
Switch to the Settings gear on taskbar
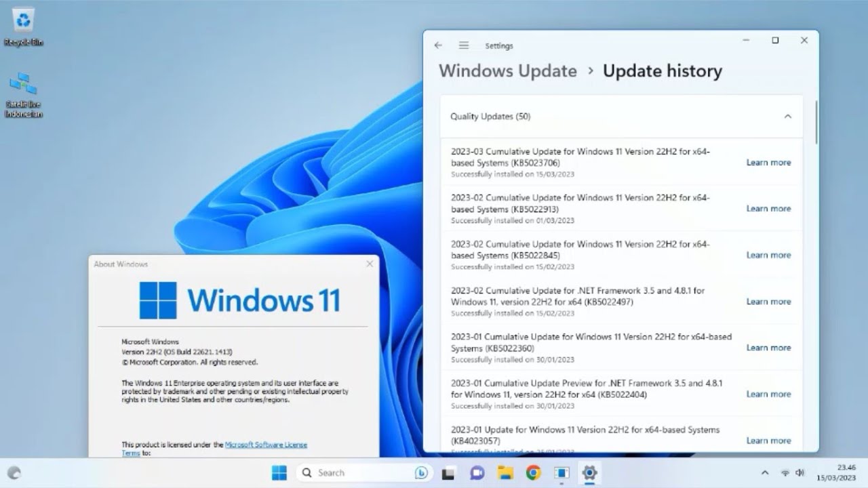point(589,473)
